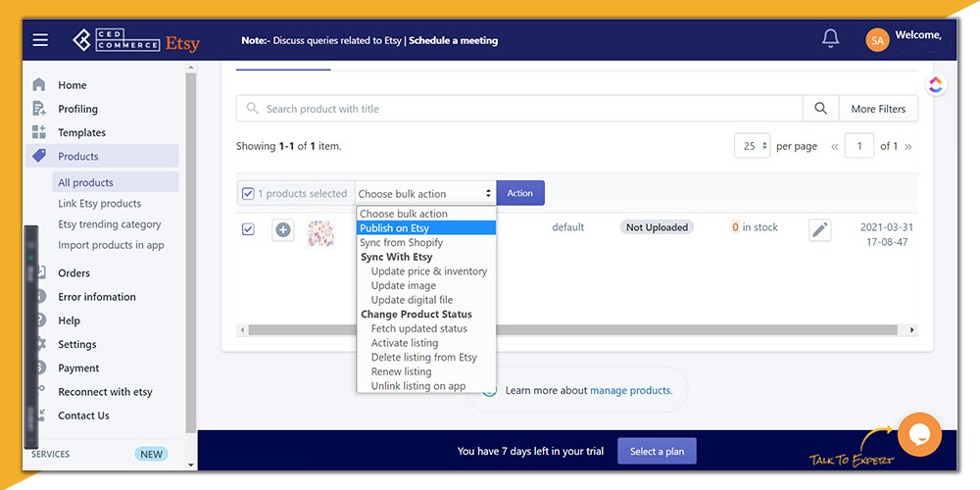Select Unlink listing on app option
Viewport: 980px width, 490px height.
pyautogui.click(x=426, y=386)
